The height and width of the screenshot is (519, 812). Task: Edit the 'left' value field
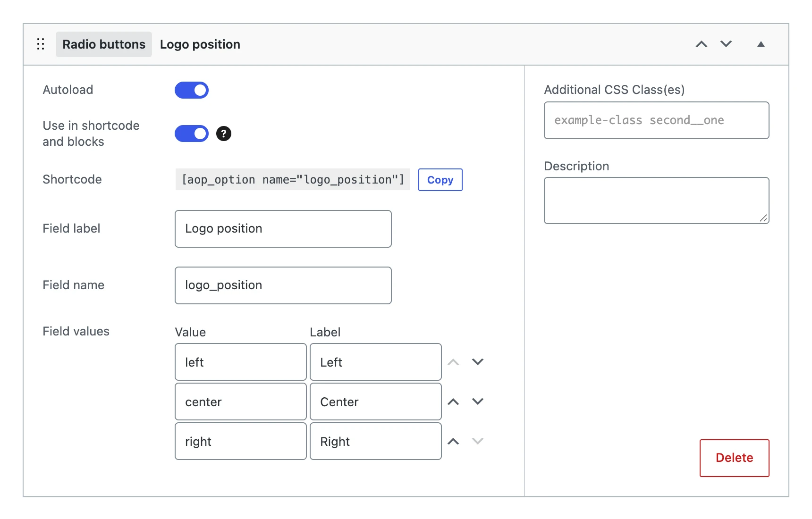click(x=241, y=362)
